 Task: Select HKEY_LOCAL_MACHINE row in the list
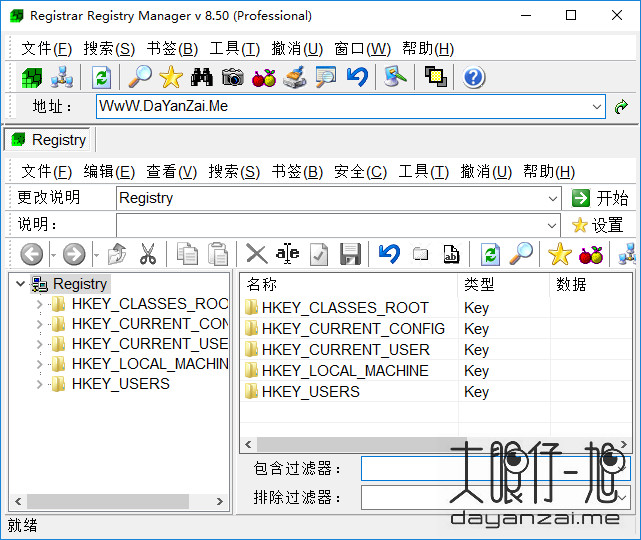(345, 371)
